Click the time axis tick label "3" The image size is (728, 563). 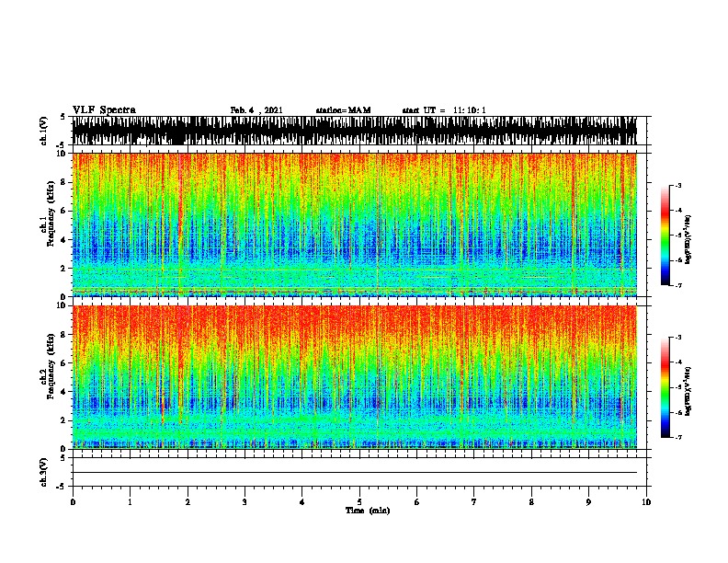coord(245,502)
